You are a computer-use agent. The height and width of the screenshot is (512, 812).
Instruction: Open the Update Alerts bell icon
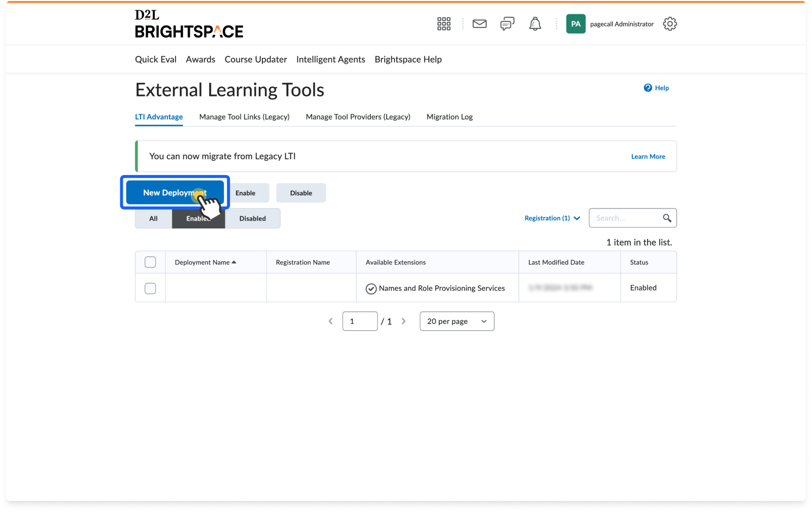click(x=535, y=24)
